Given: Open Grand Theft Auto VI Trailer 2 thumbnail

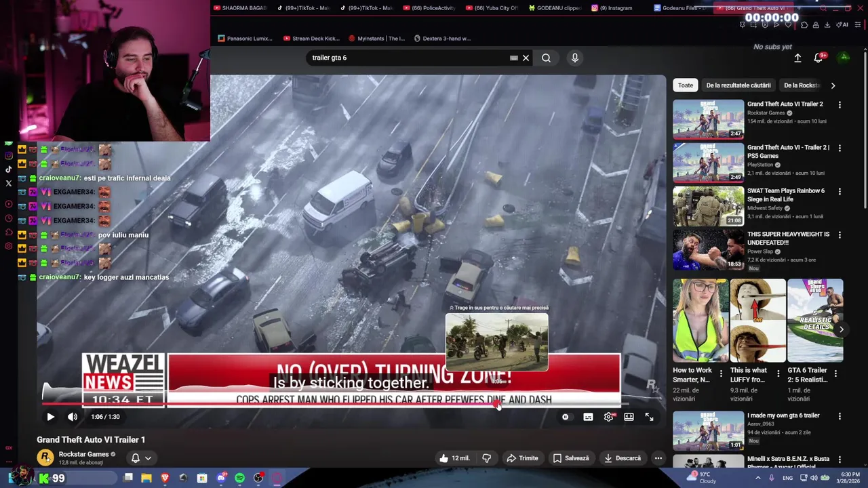Looking at the screenshot, I should (x=708, y=119).
